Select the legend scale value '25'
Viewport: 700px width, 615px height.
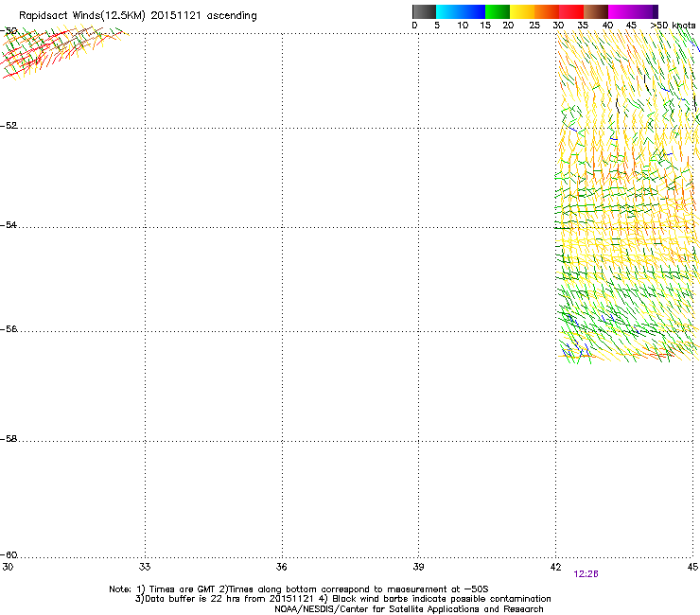click(534, 26)
